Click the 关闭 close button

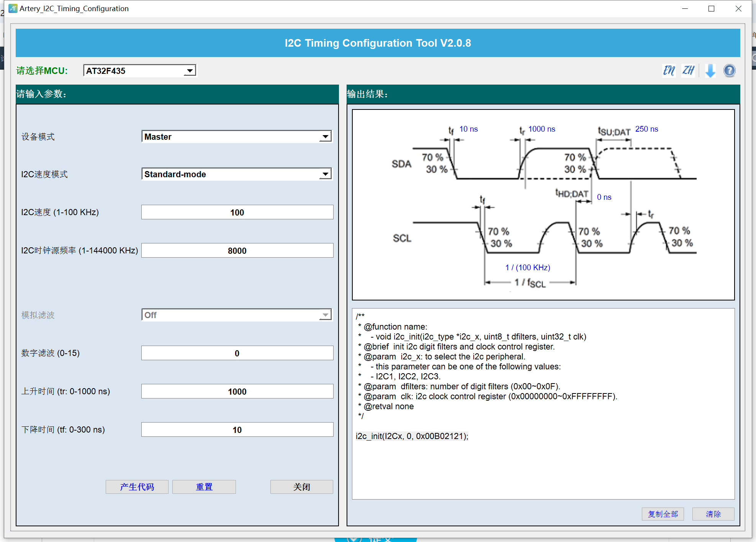pyautogui.click(x=301, y=487)
